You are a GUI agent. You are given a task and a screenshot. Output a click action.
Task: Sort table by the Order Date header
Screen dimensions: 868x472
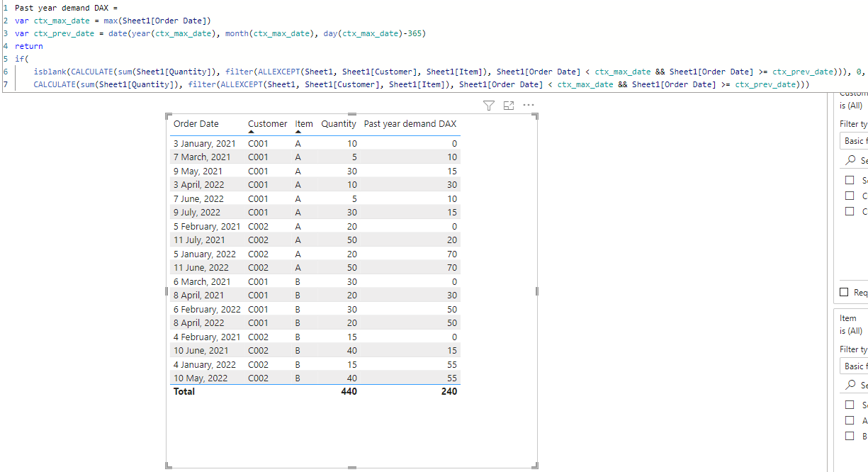196,123
